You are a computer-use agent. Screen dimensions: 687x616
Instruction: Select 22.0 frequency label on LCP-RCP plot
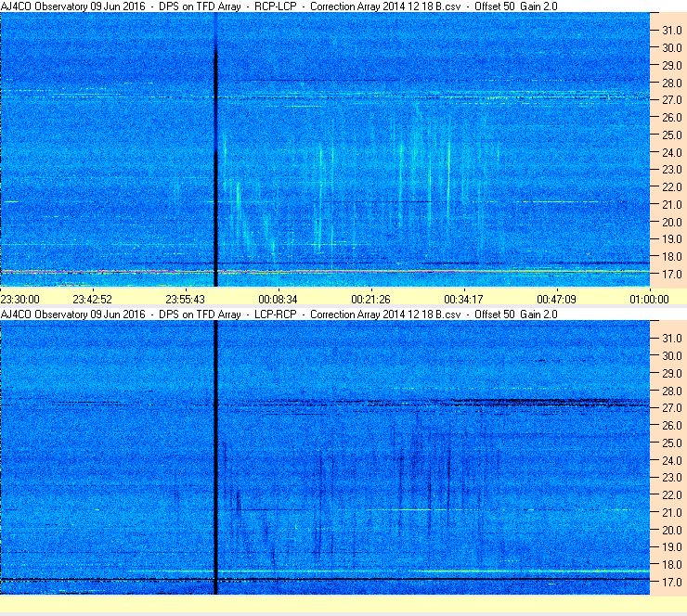[672, 494]
